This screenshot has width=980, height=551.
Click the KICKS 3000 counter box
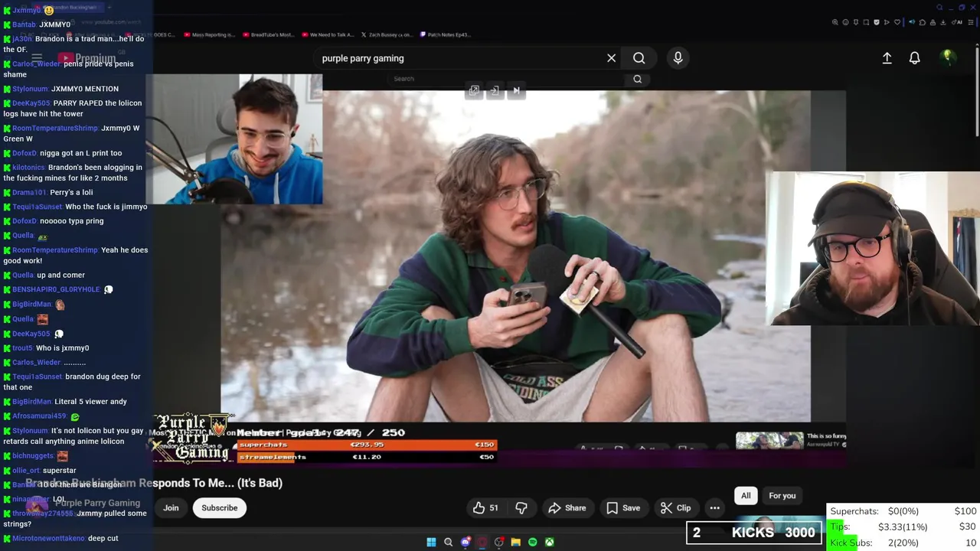coord(754,533)
